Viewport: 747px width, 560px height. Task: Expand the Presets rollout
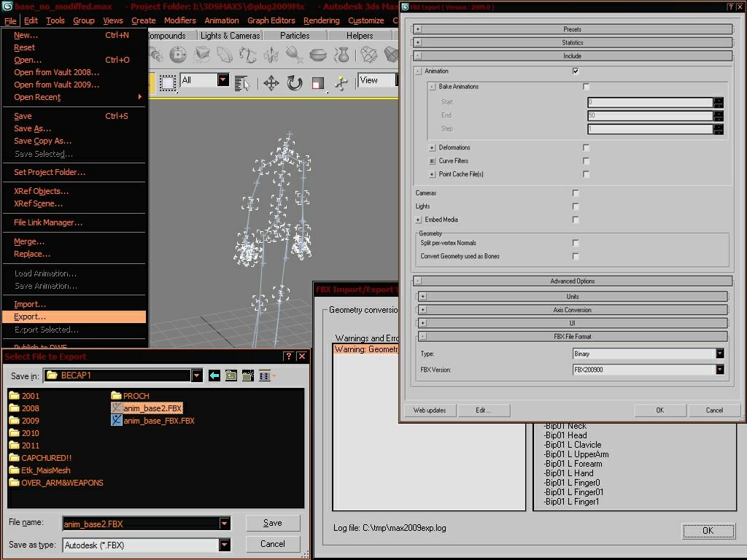coord(572,29)
